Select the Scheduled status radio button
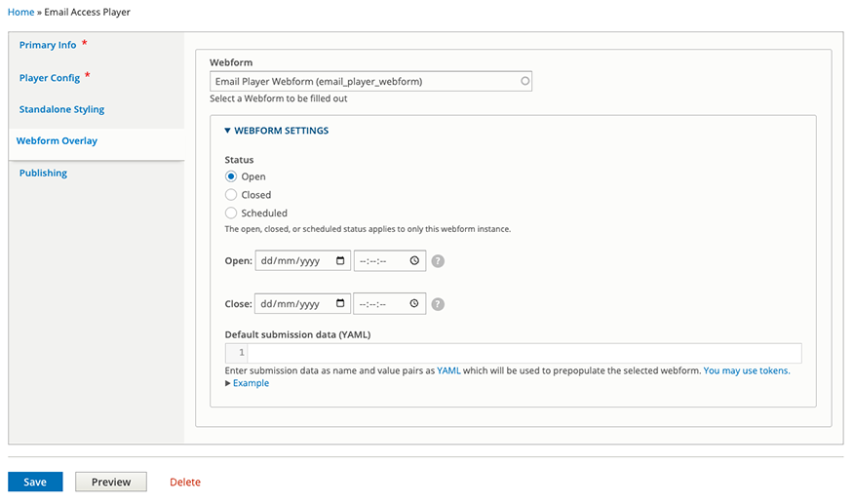This screenshot has height=504, width=854. [231, 213]
